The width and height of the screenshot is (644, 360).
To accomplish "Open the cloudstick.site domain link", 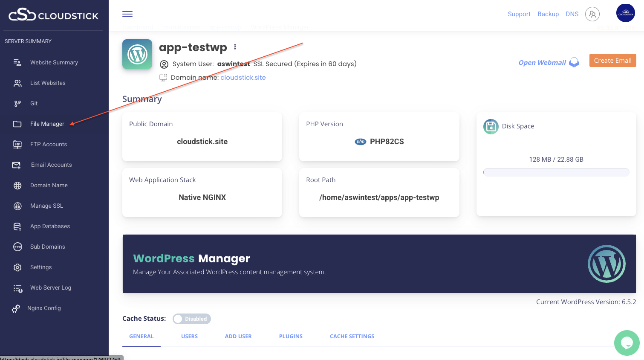I will [243, 77].
